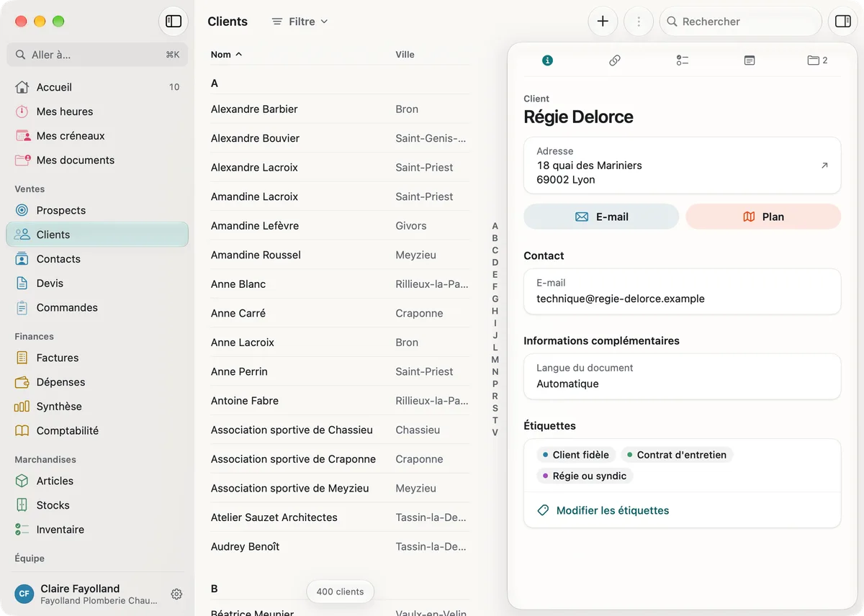Open Inventaire in the sidebar
This screenshot has width=864, height=616.
[97, 530]
